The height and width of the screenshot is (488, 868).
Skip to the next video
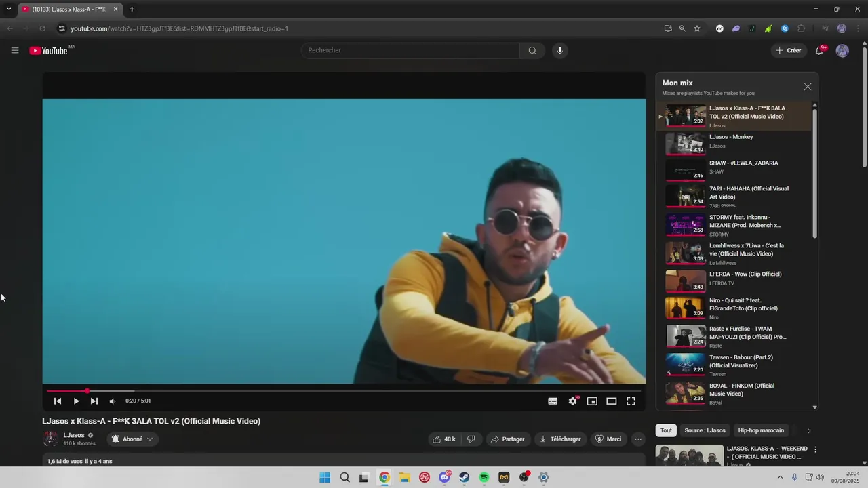click(94, 401)
